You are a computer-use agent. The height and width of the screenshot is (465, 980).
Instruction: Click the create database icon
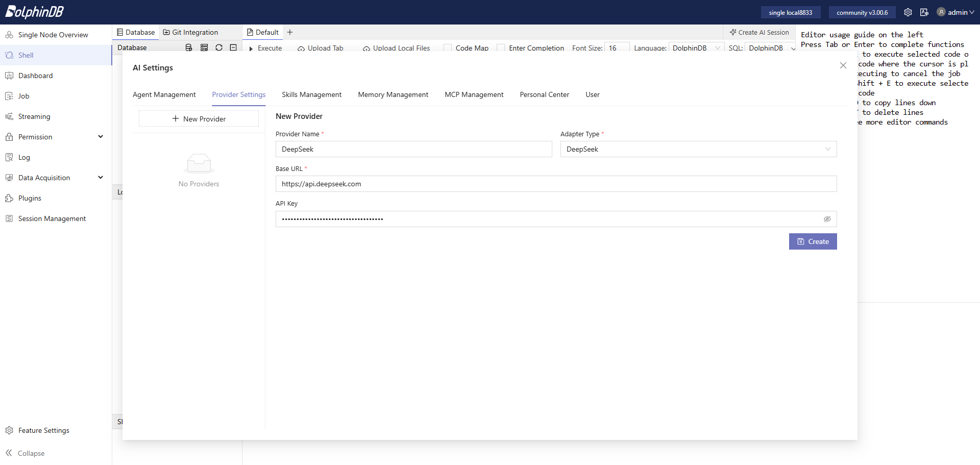coord(189,47)
